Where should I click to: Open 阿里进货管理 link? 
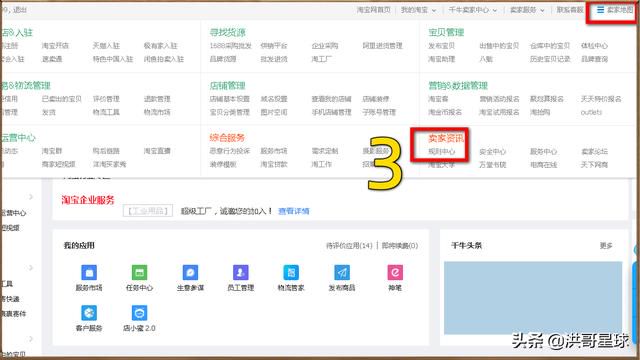382,46
